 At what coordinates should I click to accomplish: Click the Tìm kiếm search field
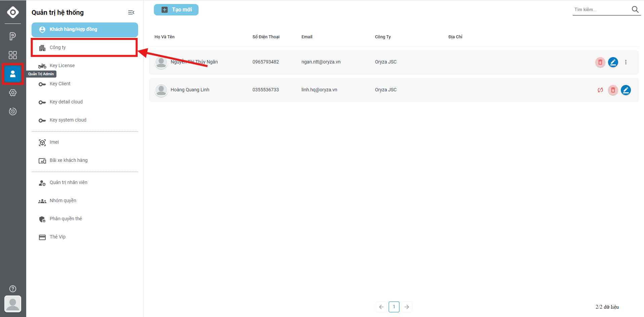[x=601, y=10]
